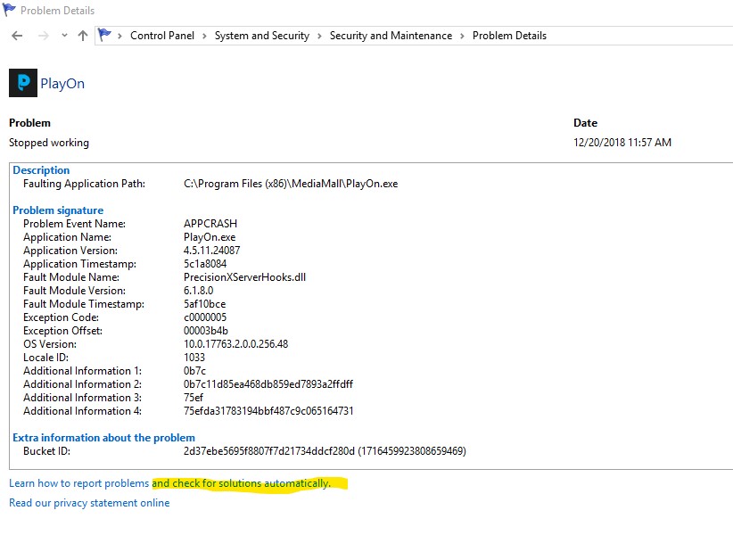Click exception offset 00003b4b

[x=206, y=331]
